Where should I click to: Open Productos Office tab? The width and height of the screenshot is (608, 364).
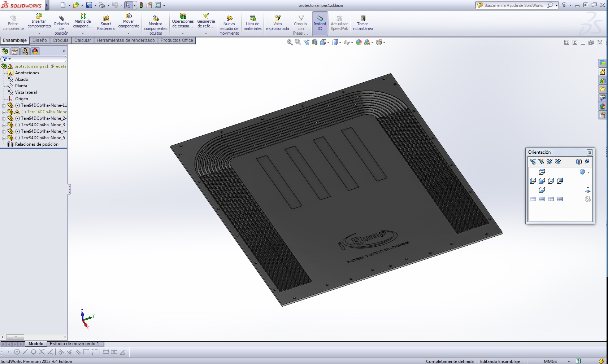pyautogui.click(x=177, y=40)
